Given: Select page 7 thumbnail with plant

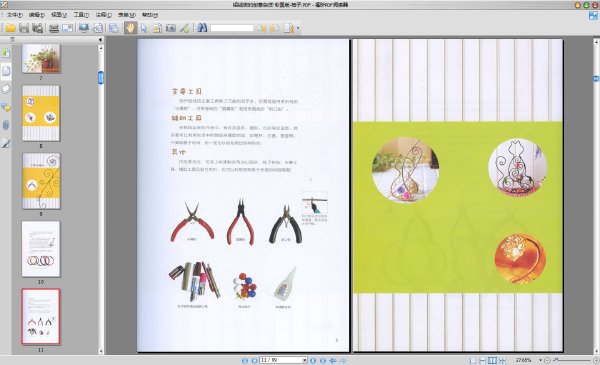Looking at the screenshot, I should point(41,58).
